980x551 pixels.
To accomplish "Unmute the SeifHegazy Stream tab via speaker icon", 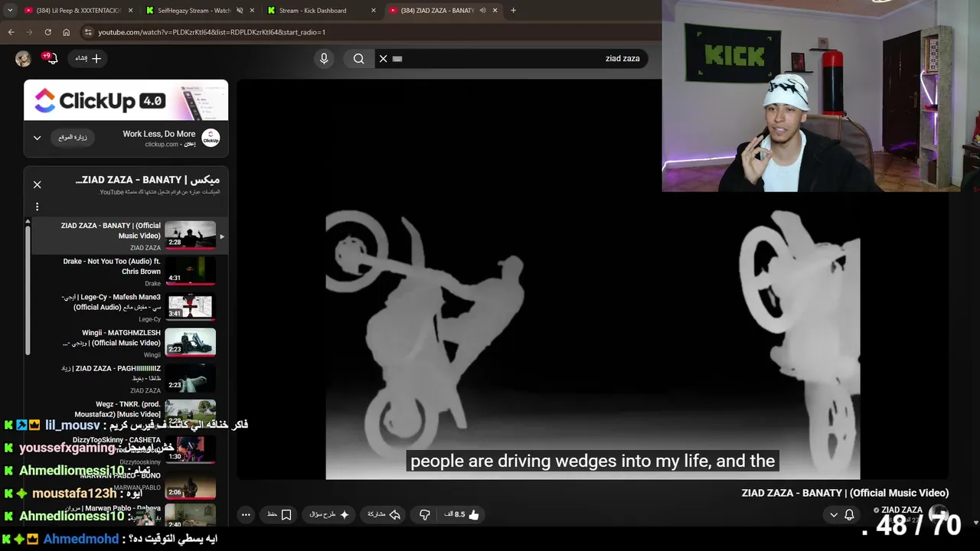I will [240, 11].
